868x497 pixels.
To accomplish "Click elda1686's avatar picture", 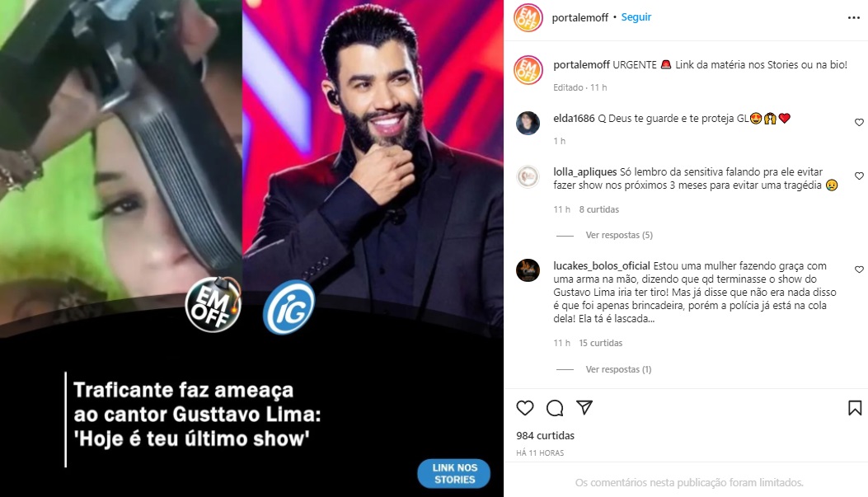I will tap(528, 123).
